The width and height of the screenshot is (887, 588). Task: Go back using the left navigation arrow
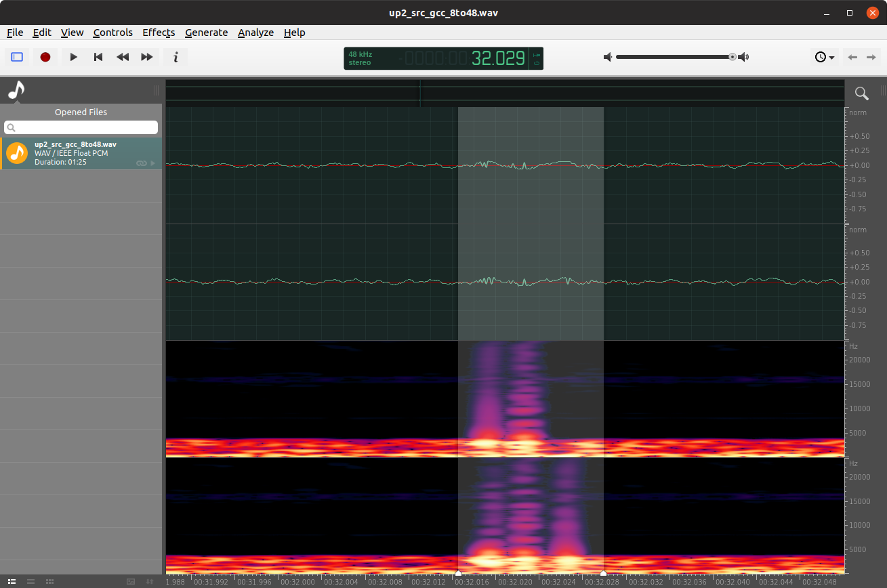(852, 57)
